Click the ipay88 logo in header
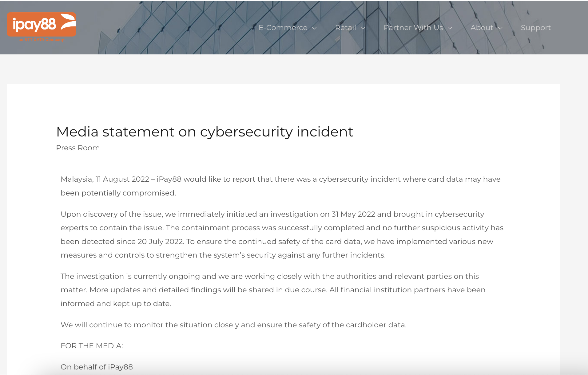 pos(41,25)
